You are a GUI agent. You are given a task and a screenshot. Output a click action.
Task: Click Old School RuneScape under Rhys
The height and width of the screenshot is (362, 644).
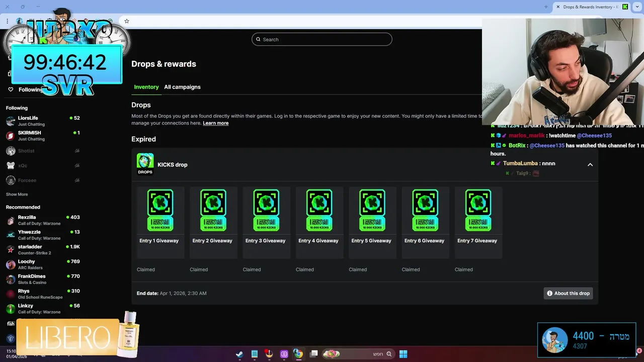40,297
